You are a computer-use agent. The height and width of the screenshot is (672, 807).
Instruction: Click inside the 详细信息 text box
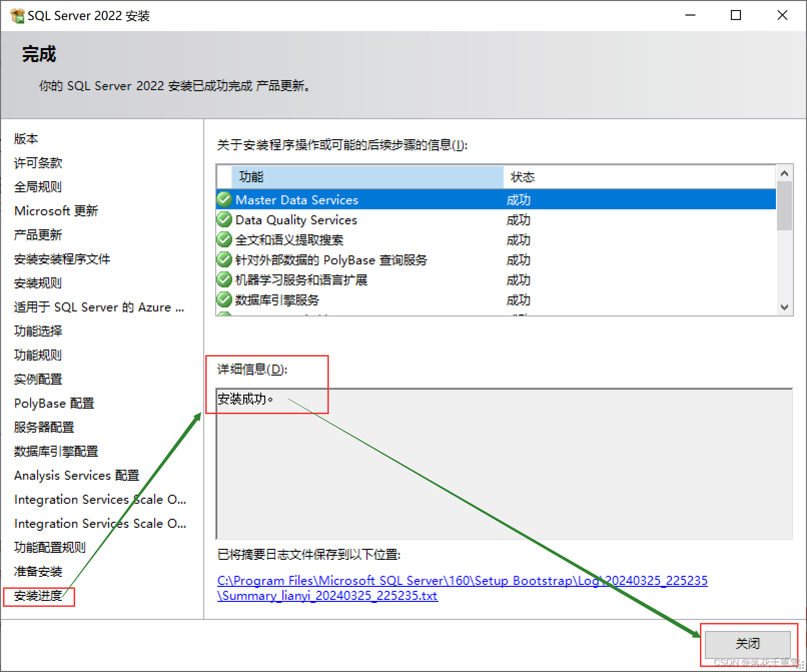click(x=504, y=464)
